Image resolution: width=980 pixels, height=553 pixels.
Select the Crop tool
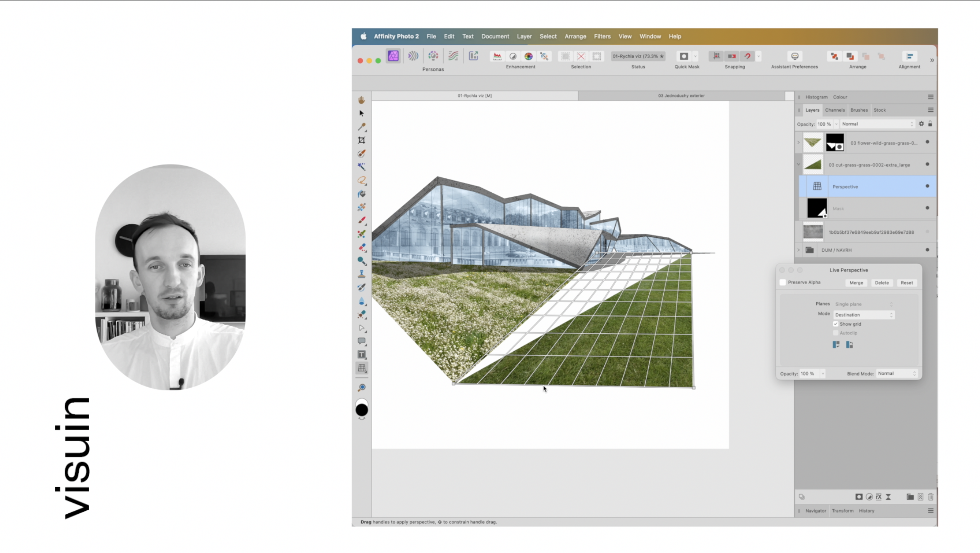tap(361, 141)
